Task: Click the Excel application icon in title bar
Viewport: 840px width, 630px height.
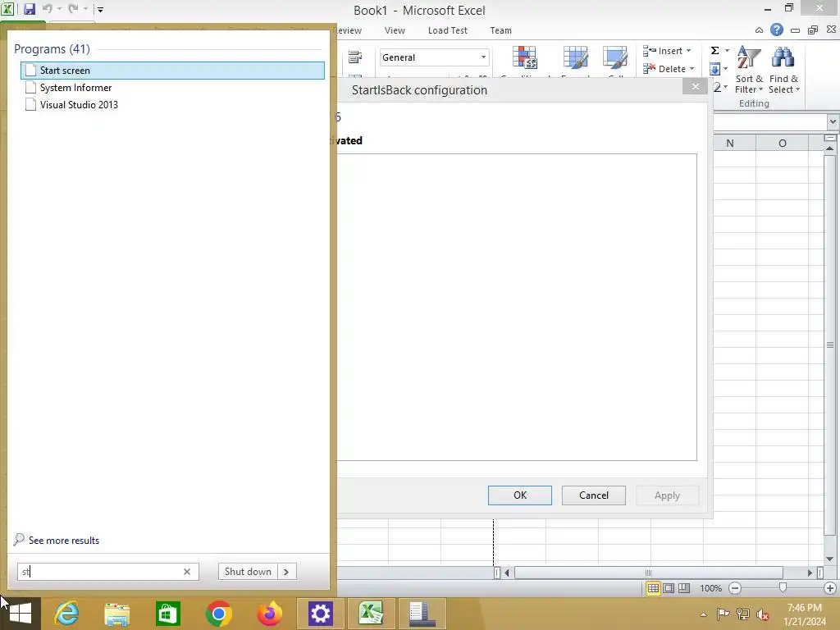Action: click(7, 8)
